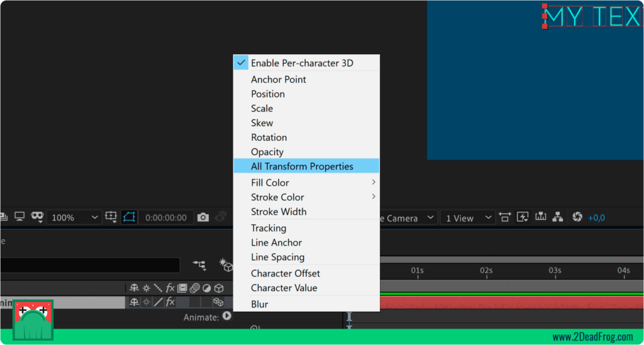
Task: Choose Blur from the menu
Action: click(x=306, y=304)
